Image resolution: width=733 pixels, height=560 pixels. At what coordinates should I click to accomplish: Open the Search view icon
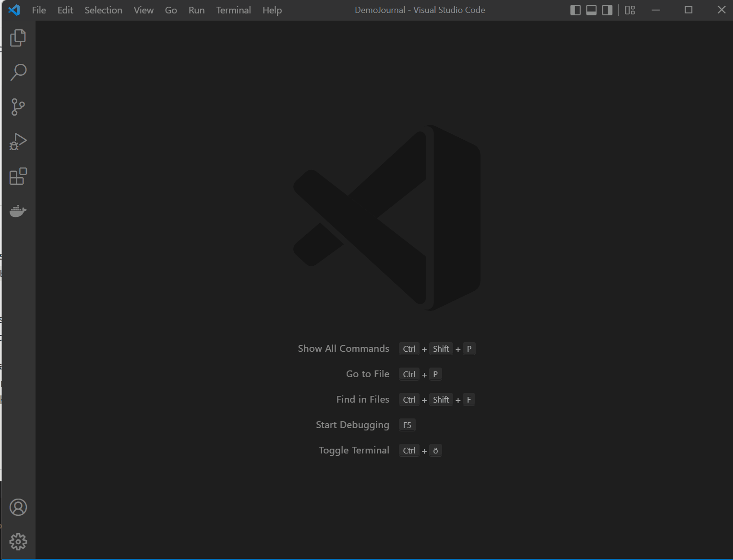click(x=18, y=72)
